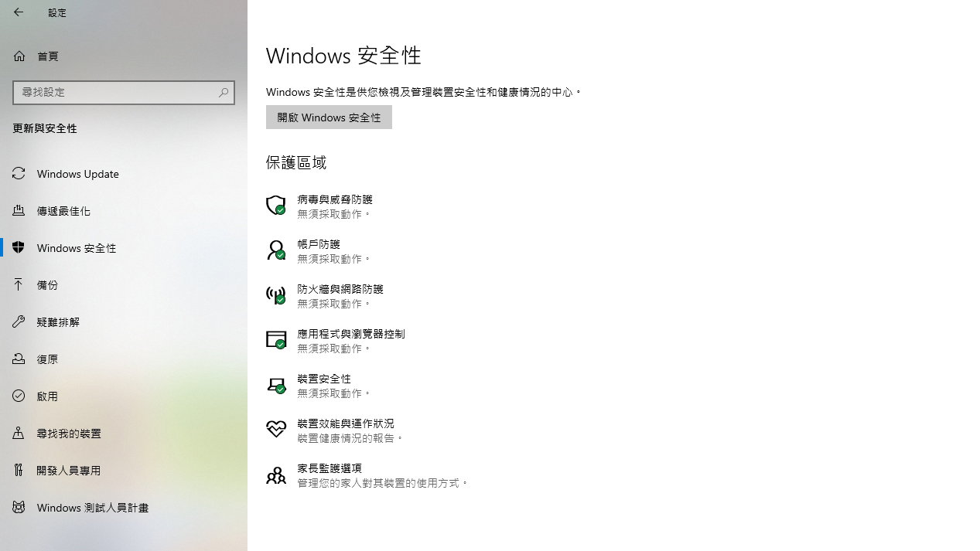Open 帳戶防護 protection area
This screenshot has width=980, height=551.
click(x=319, y=250)
